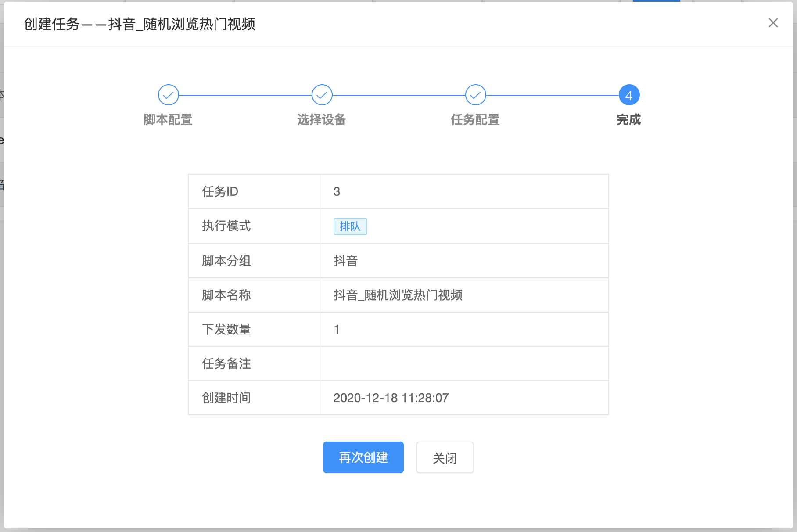This screenshot has width=797, height=532.
Task: Click the 脚本配置 step checkmark icon
Action: (169, 95)
